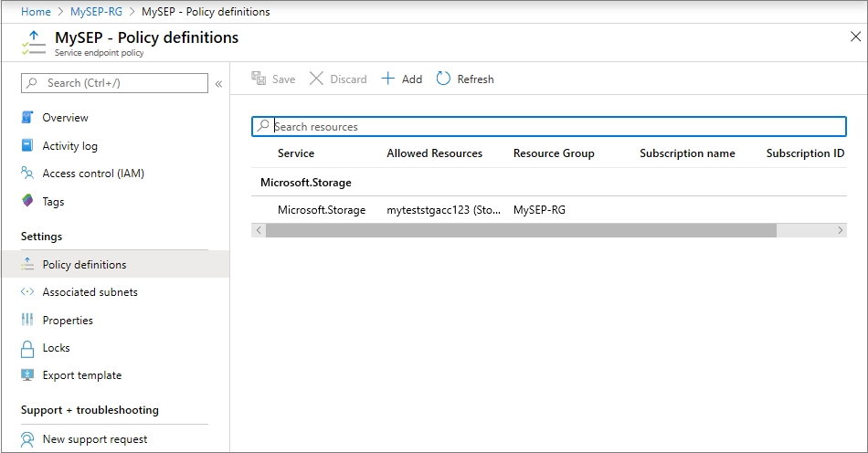Screen dimensions: 868x453
Task: Click the Activity log icon
Action: pyautogui.click(x=27, y=146)
